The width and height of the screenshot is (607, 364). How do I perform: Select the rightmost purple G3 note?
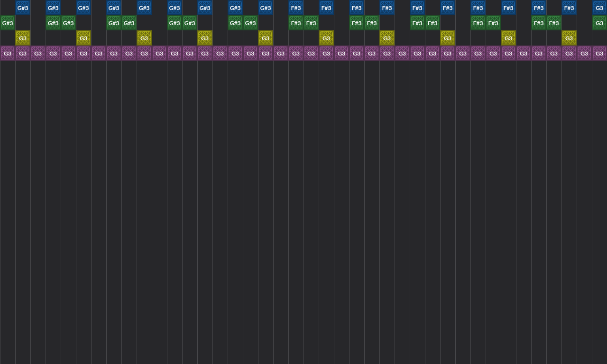pyautogui.click(x=599, y=53)
